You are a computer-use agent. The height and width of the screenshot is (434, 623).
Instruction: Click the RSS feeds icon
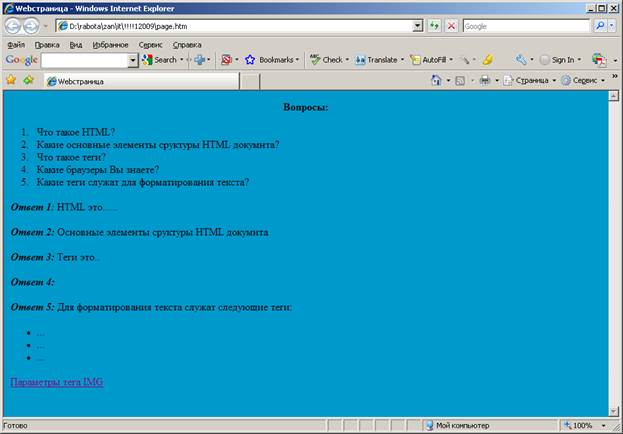tap(460, 81)
